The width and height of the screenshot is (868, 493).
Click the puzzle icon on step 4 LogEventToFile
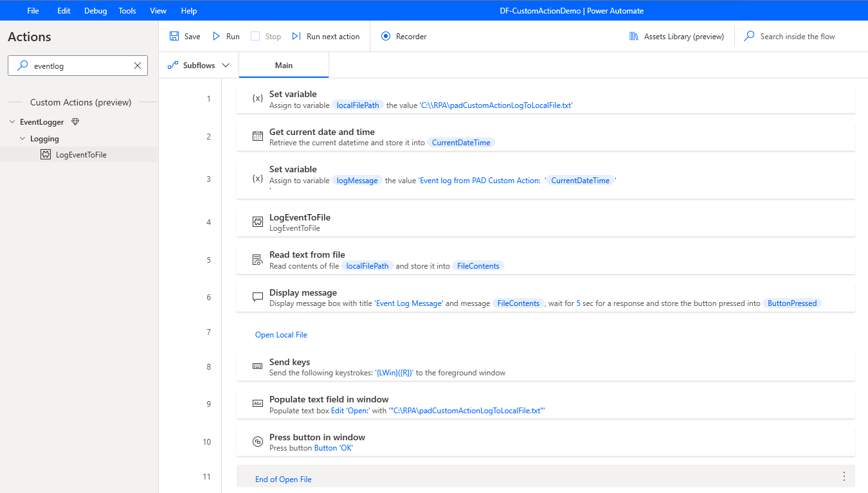(258, 222)
